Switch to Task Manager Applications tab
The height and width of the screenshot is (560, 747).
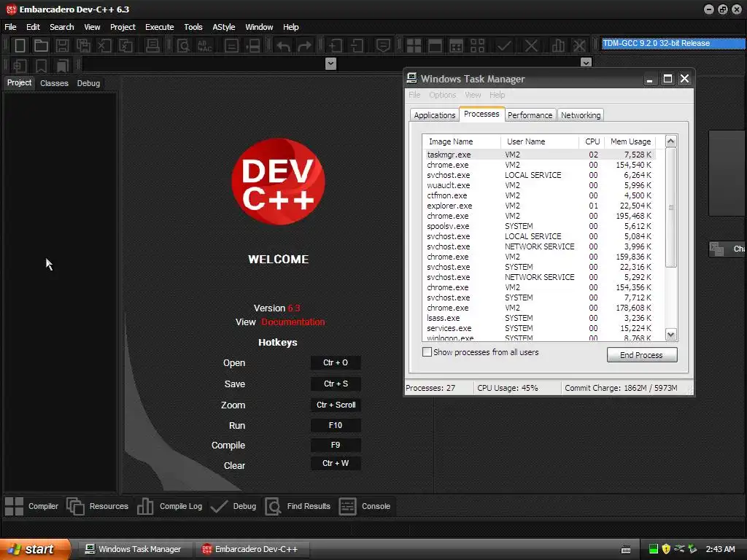tap(435, 115)
